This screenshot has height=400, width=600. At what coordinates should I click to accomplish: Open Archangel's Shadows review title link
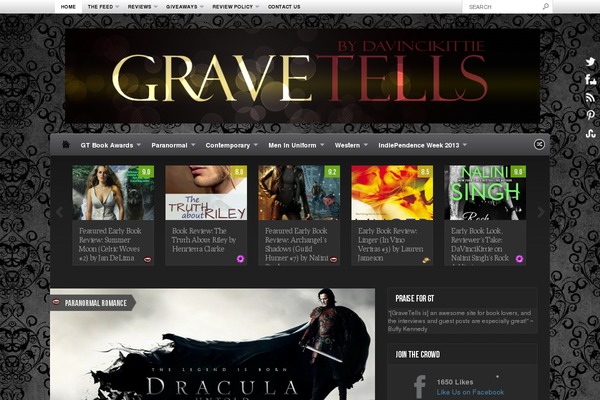[x=297, y=245]
